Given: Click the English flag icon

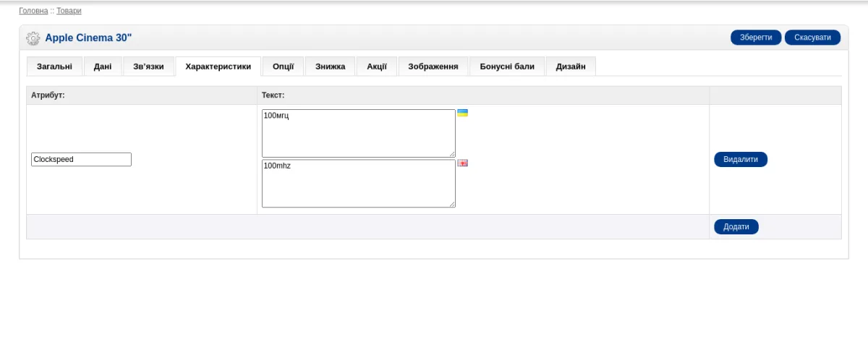Looking at the screenshot, I should click(x=462, y=163).
